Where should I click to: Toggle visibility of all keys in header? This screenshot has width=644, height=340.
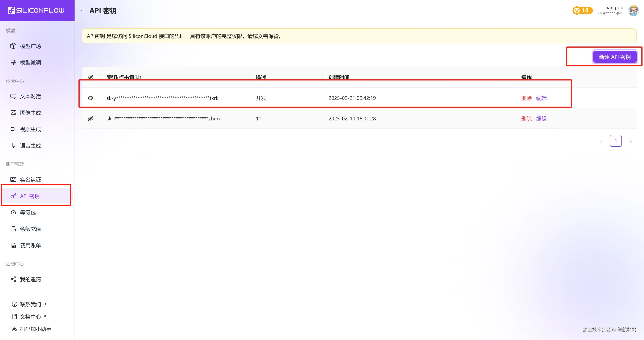pyautogui.click(x=91, y=77)
